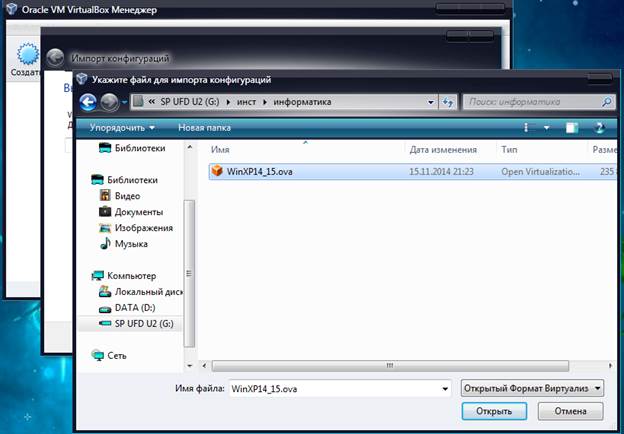Refresh the folder with the address bar arrows icon
This screenshot has width=624, height=434.
(448, 102)
